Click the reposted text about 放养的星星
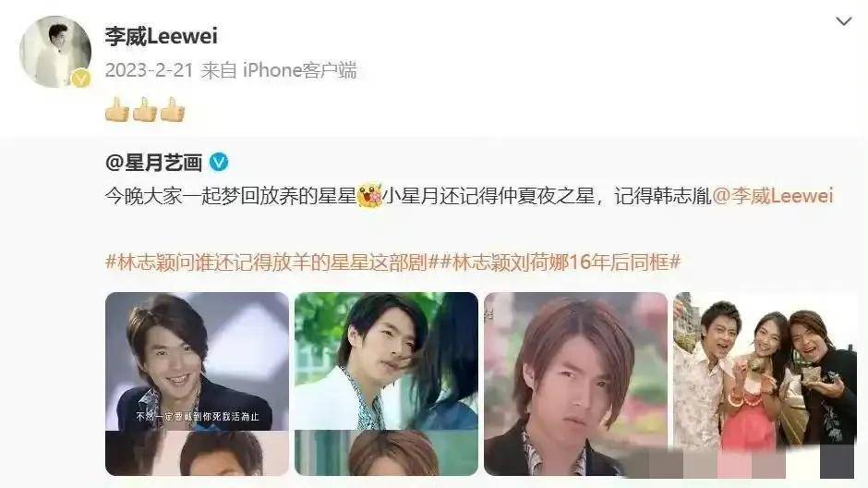Screen dimensions: 868x488 point(231,196)
